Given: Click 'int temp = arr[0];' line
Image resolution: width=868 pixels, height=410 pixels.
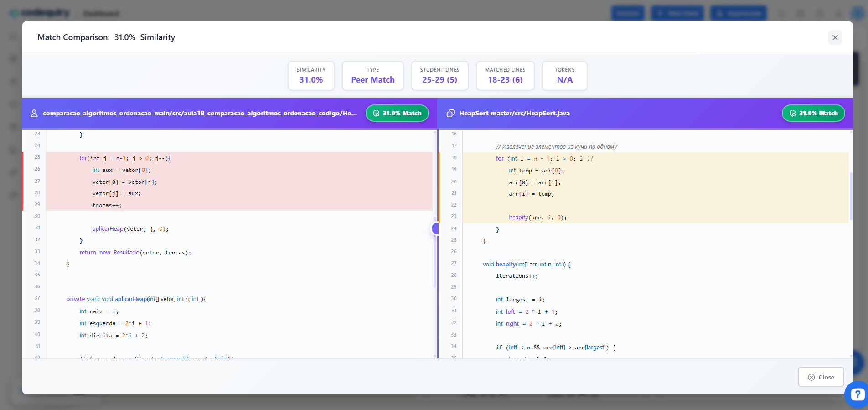Looking at the screenshot, I should click(x=537, y=171).
